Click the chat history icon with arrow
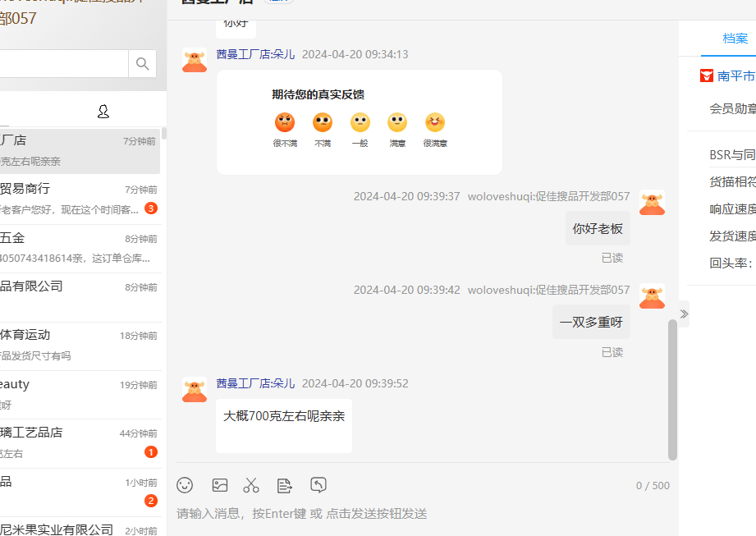The image size is (756, 536). point(318,484)
